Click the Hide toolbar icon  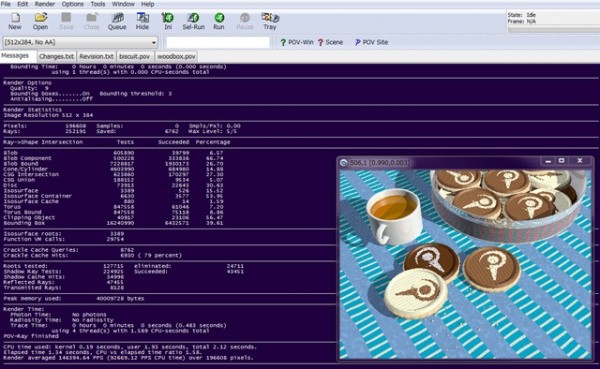[142, 21]
